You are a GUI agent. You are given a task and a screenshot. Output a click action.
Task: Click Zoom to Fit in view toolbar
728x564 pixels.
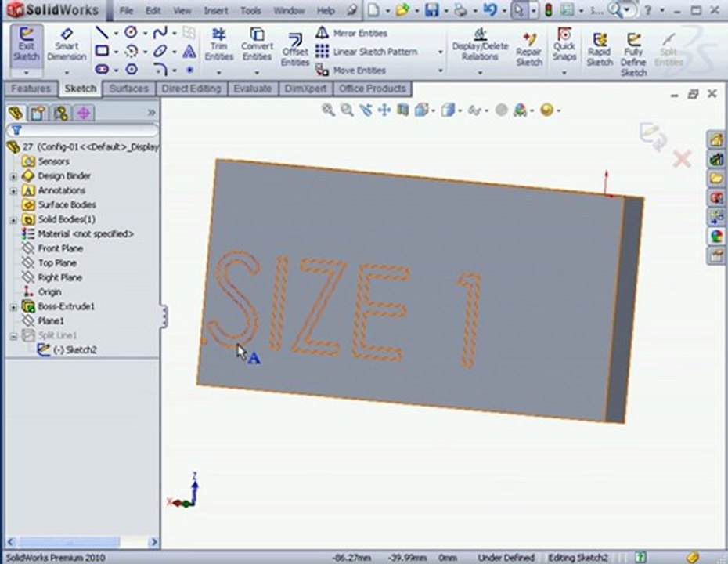(x=328, y=110)
